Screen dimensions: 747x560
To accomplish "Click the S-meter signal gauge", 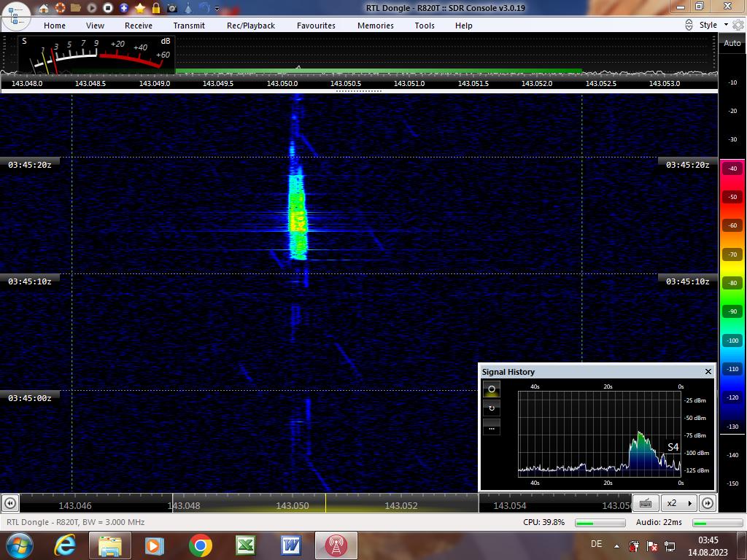I will pyautogui.click(x=97, y=55).
